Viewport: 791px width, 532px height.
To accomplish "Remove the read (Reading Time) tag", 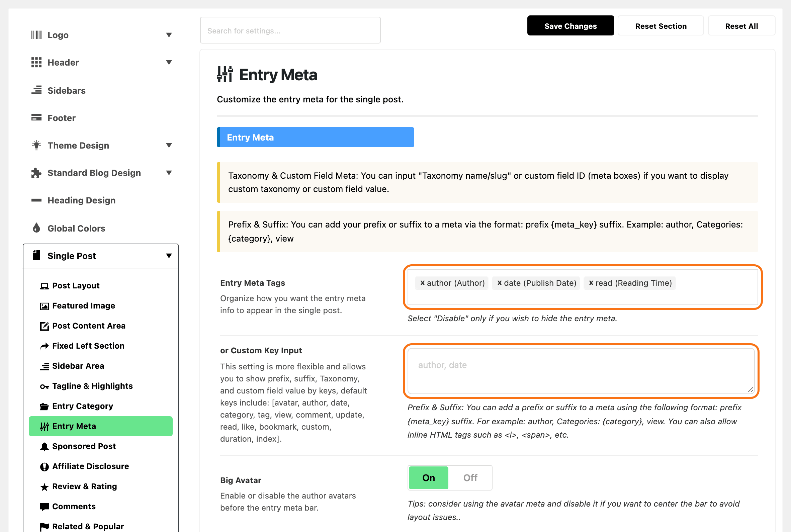I will coord(591,283).
